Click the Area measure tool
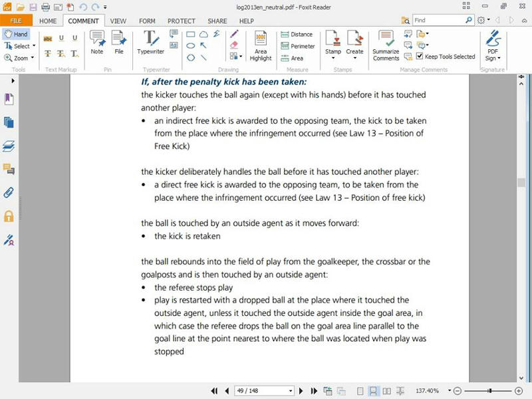 point(292,58)
